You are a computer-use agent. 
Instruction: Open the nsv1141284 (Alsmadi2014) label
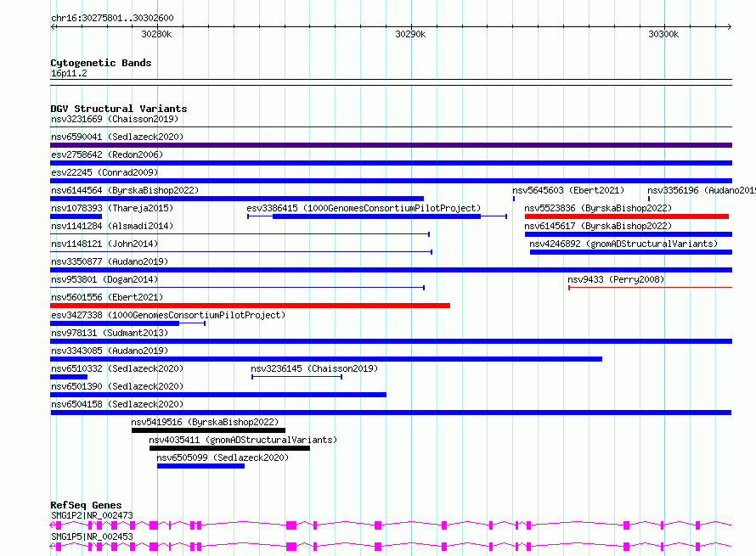(112, 226)
